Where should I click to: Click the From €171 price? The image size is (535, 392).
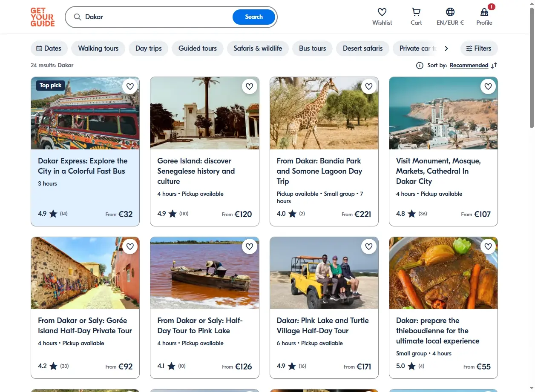(357, 366)
